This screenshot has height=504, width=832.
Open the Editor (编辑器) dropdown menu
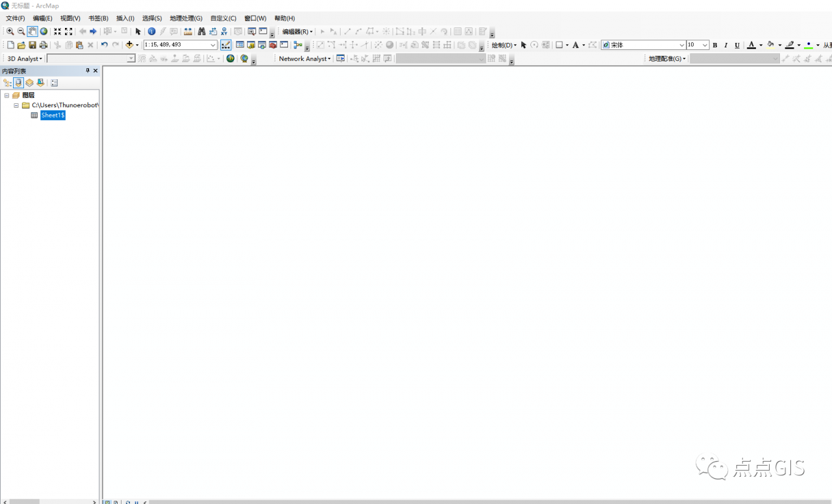click(298, 31)
